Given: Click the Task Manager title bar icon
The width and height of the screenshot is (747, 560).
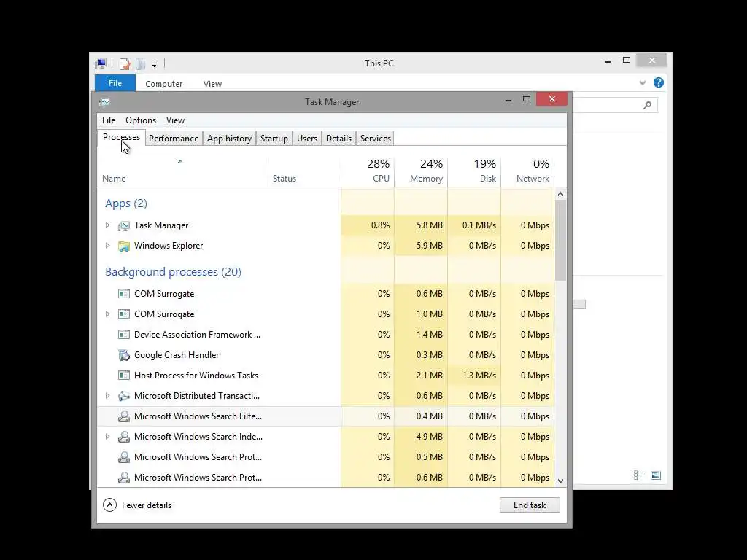Looking at the screenshot, I should click(x=105, y=102).
